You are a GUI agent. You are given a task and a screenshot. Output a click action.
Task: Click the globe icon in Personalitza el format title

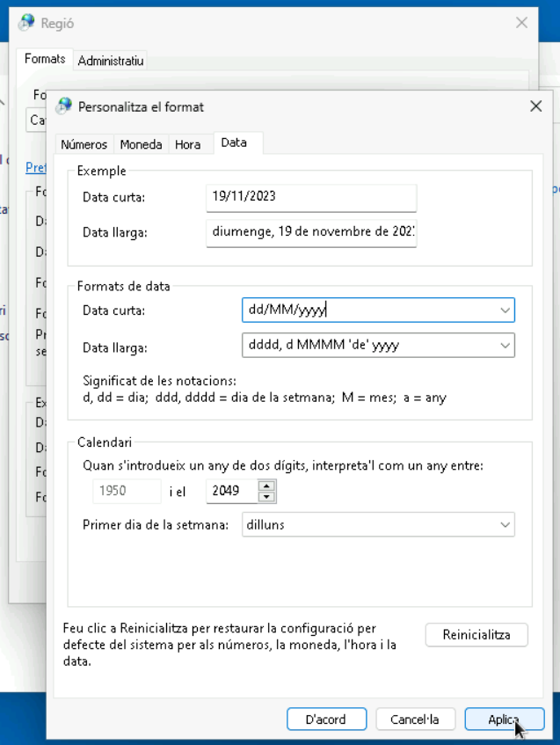[63, 106]
